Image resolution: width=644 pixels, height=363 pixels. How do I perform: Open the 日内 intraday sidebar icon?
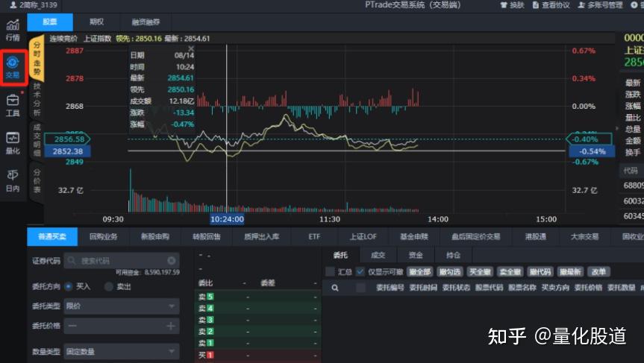tap(13, 181)
